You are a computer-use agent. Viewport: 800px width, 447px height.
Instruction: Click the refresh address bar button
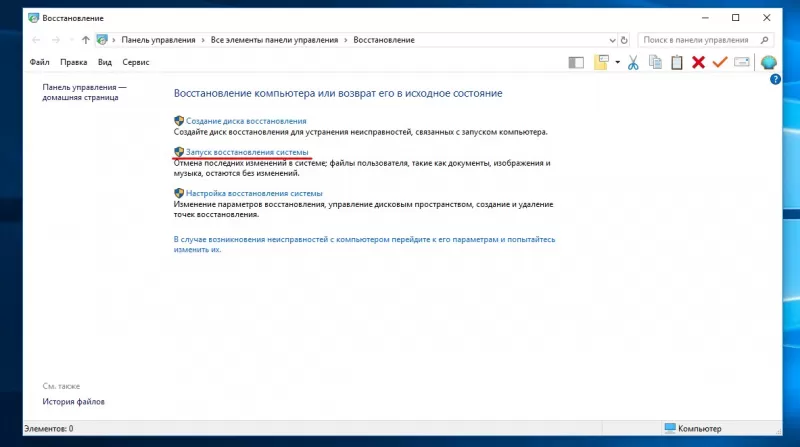(624, 40)
